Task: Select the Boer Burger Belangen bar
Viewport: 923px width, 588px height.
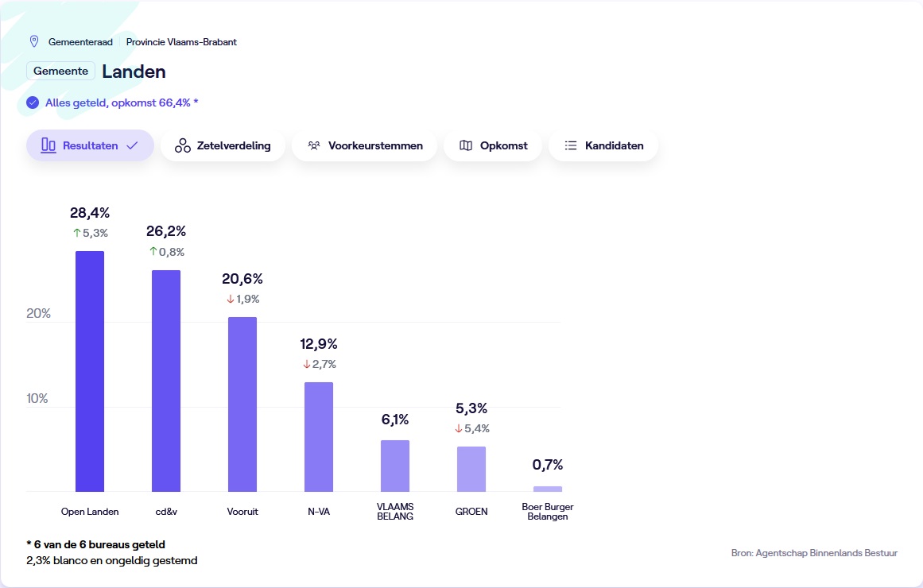Action: [x=548, y=489]
